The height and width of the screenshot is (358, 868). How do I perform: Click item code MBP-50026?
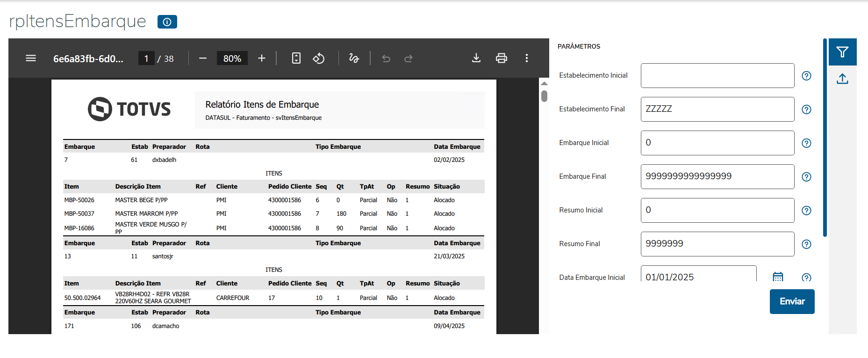click(79, 200)
